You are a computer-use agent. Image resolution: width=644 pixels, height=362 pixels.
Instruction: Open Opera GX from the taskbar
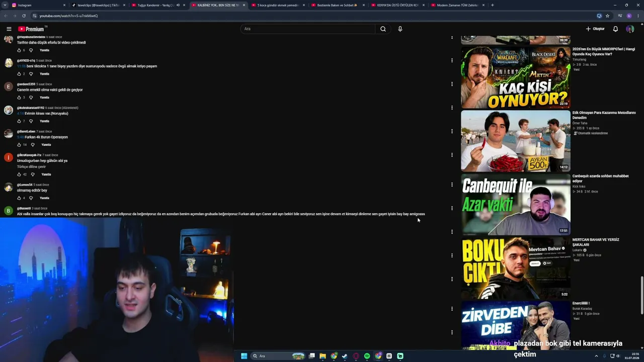(x=356, y=356)
